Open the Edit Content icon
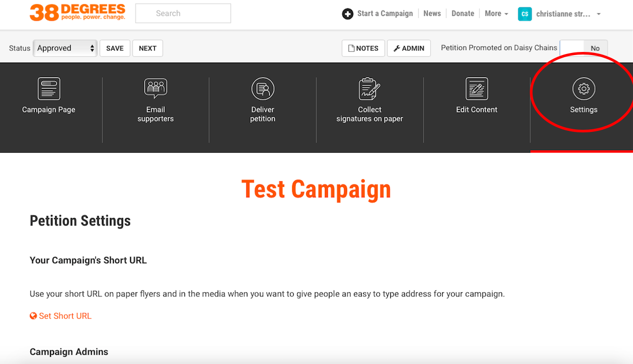 (x=477, y=89)
